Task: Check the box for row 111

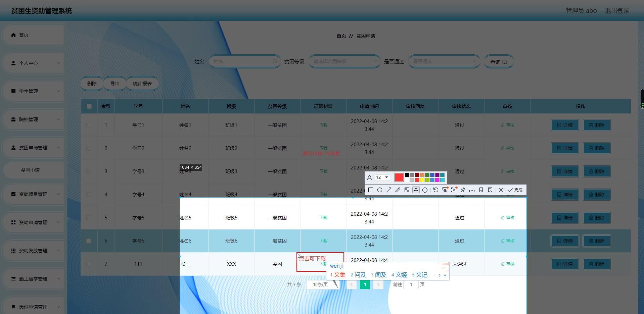Action: tap(89, 264)
